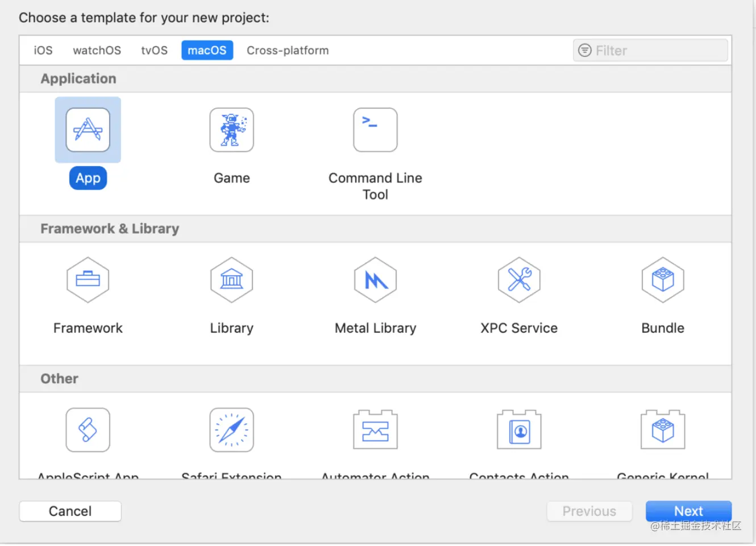Image resolution: width=756 pixels, height=546 pixels.
Task: Click the Next button
Action: [688, 511]
